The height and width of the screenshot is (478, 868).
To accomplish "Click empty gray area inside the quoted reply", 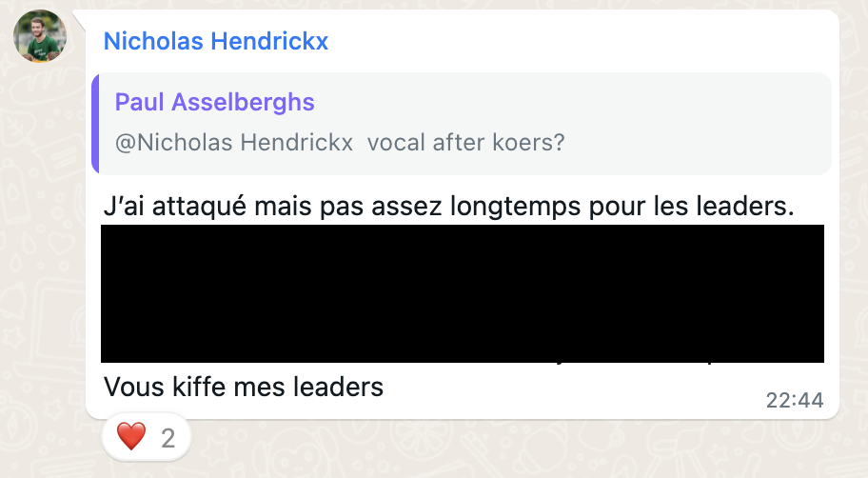I will click(698, 123).
